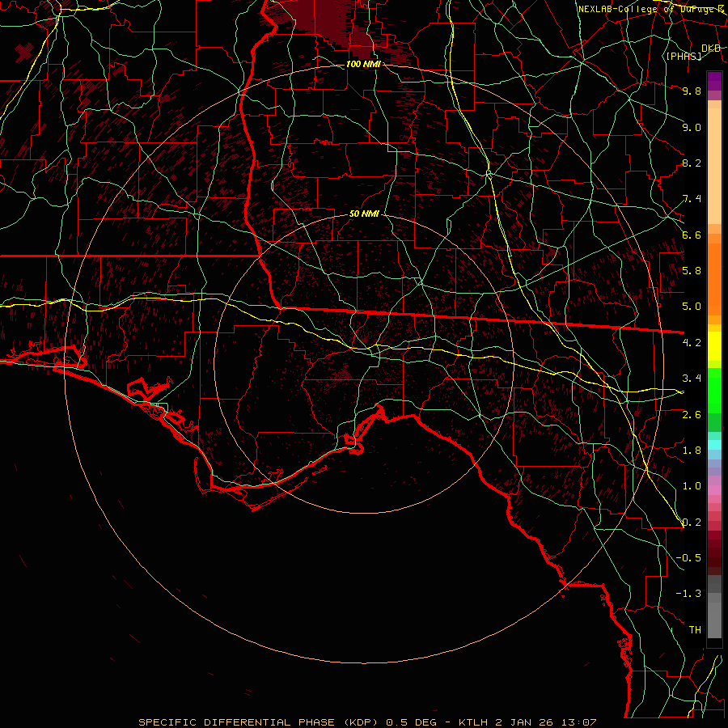Click the 6.6 scale value
Viewport: 728px width, 728px height.
pos(692,235)
